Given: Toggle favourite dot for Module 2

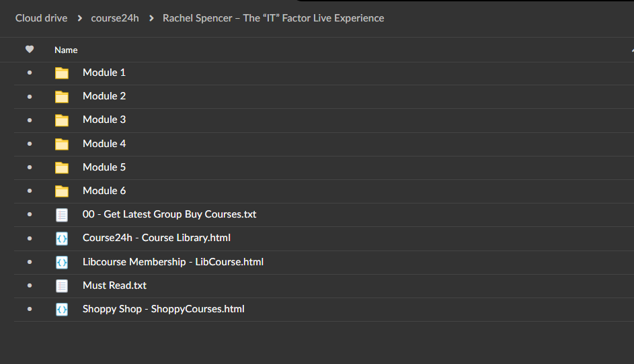Looking at the screenshot, I should click(x=30, y=97).
